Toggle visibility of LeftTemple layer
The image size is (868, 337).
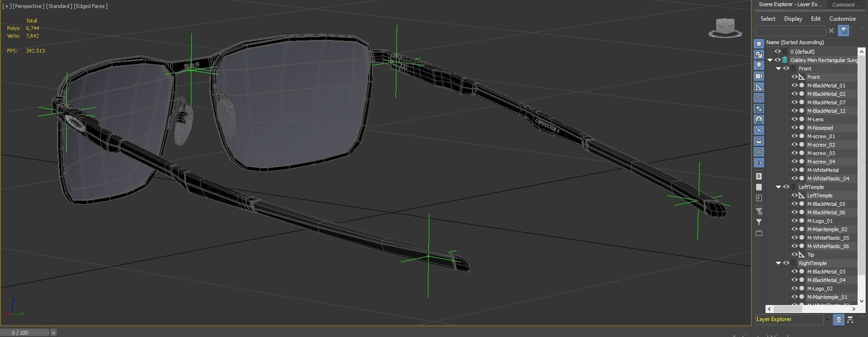click(x=786, y=187)
